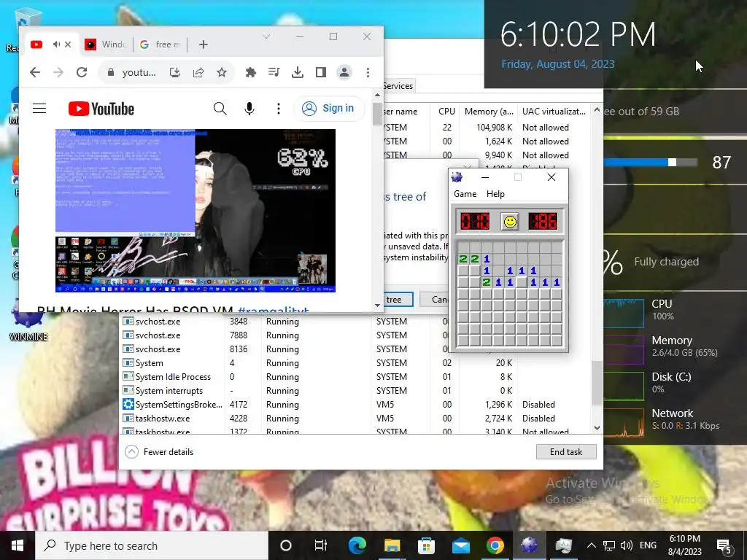
Task: Mute the YouTube tab audio icon
Action: pyautogui.click(x=57, y=44)
